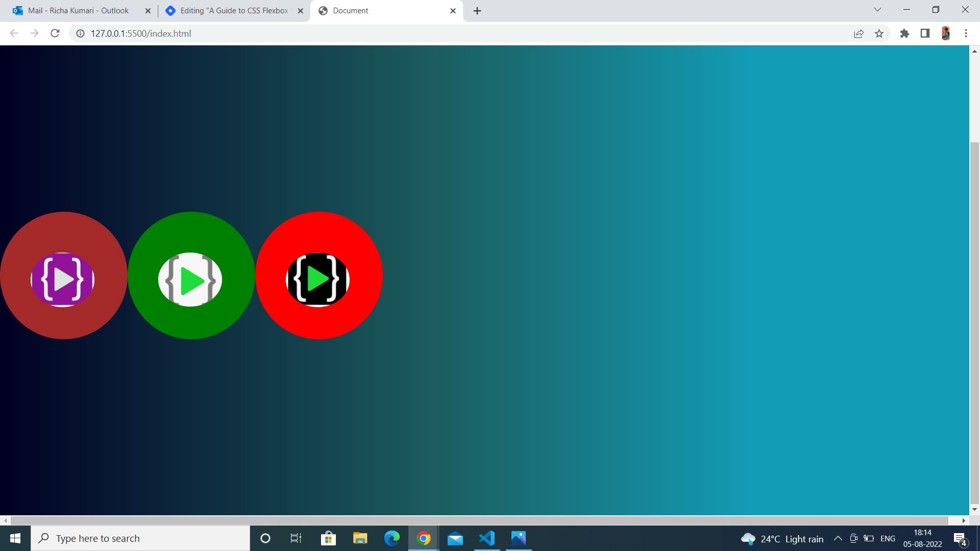
Task: Click the Google Chrome taskbar icon
Action: coord(423,538)
